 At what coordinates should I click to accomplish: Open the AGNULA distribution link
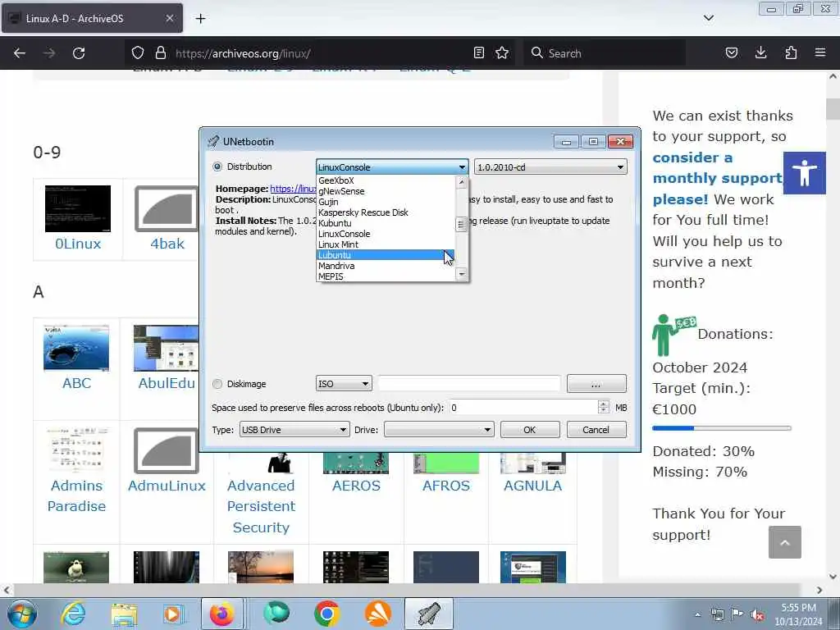click(x=532, y=486)
